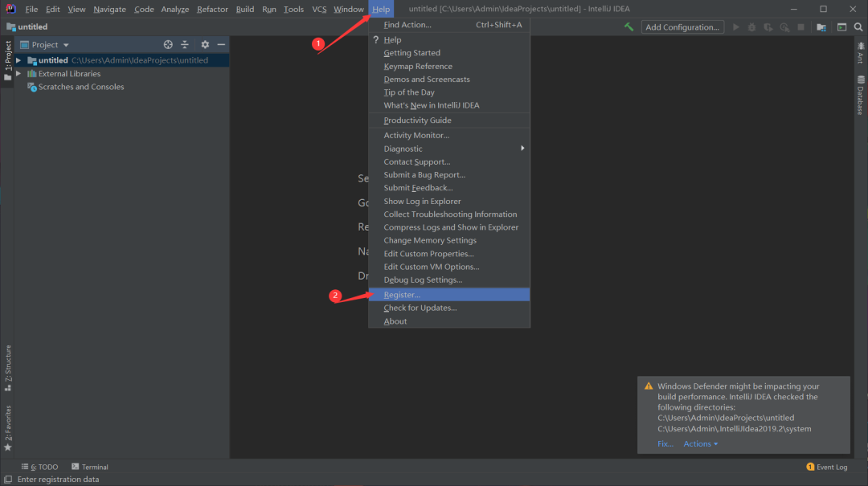This screenshot has height=486, width=868.
Task: Close the open Help menu
Action: [381, 9]
